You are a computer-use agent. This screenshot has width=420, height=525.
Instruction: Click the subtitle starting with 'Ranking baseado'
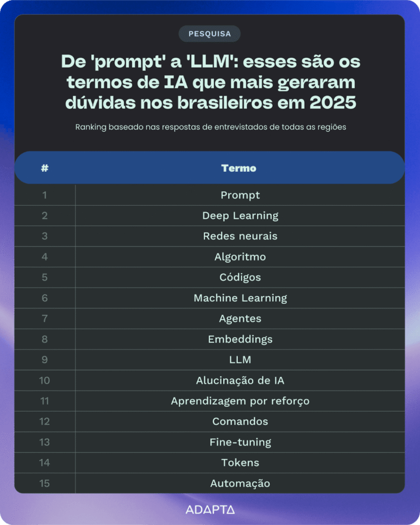pos(210,127)
